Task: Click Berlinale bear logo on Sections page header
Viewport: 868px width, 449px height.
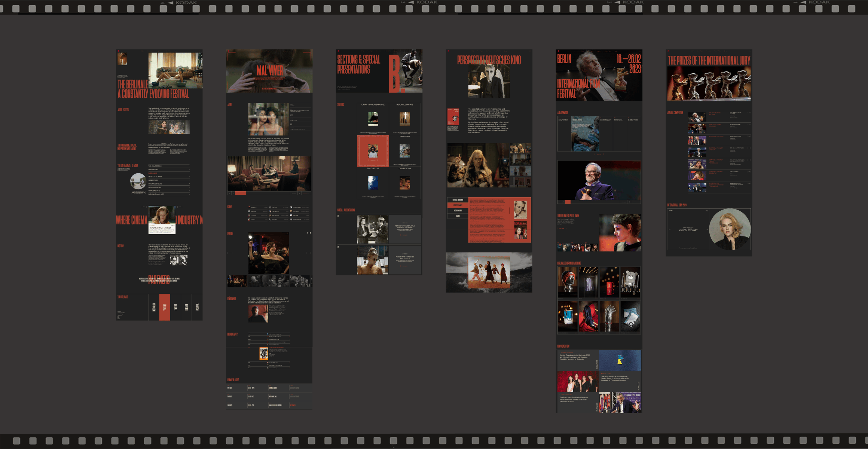Action: pos(338,51)
